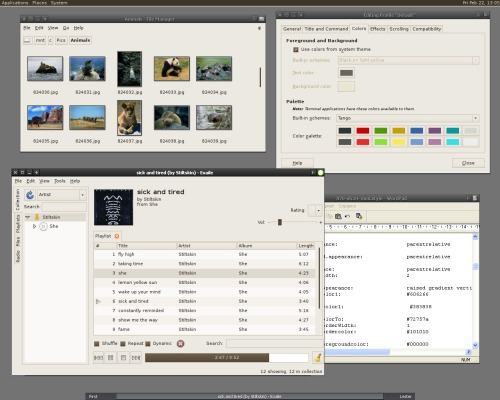Open the Tools menu in Exaile

(60, 181)
